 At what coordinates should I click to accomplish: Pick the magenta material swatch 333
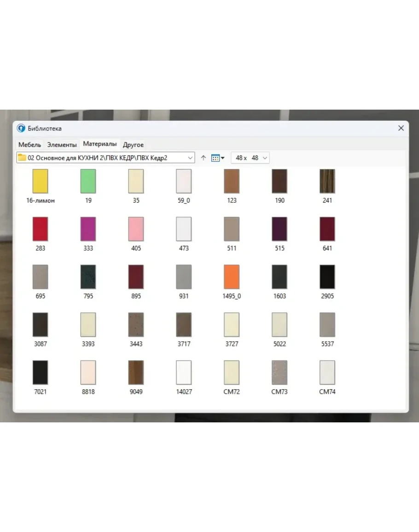(x=88, y=229)
